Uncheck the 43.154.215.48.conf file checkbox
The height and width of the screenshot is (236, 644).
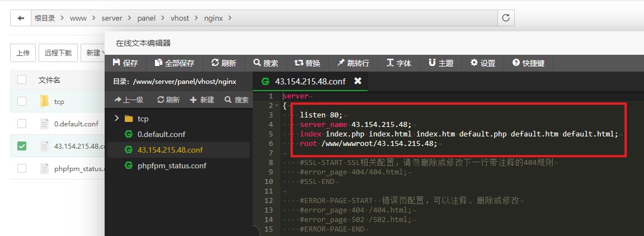(22, 146)
